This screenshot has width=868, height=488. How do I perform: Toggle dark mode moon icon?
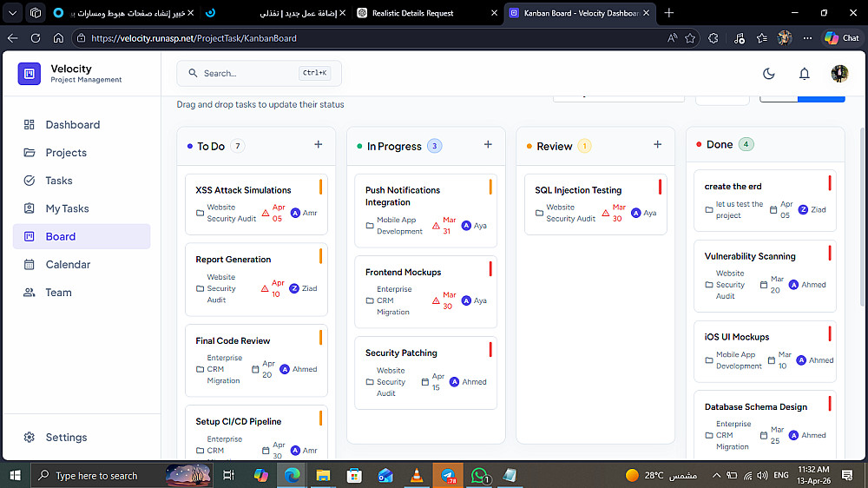coord(768,74)
